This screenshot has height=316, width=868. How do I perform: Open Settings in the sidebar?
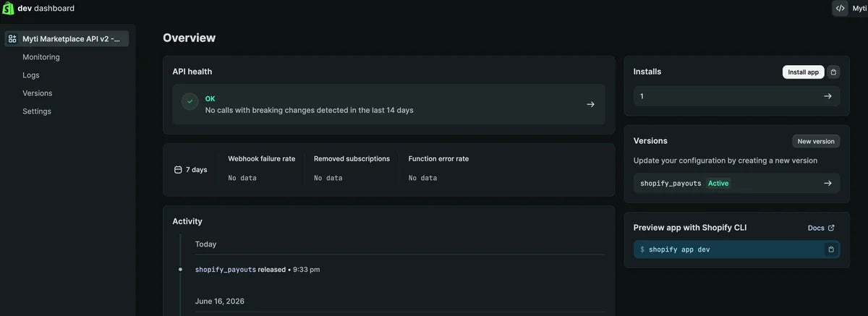[x=37, y=111]
